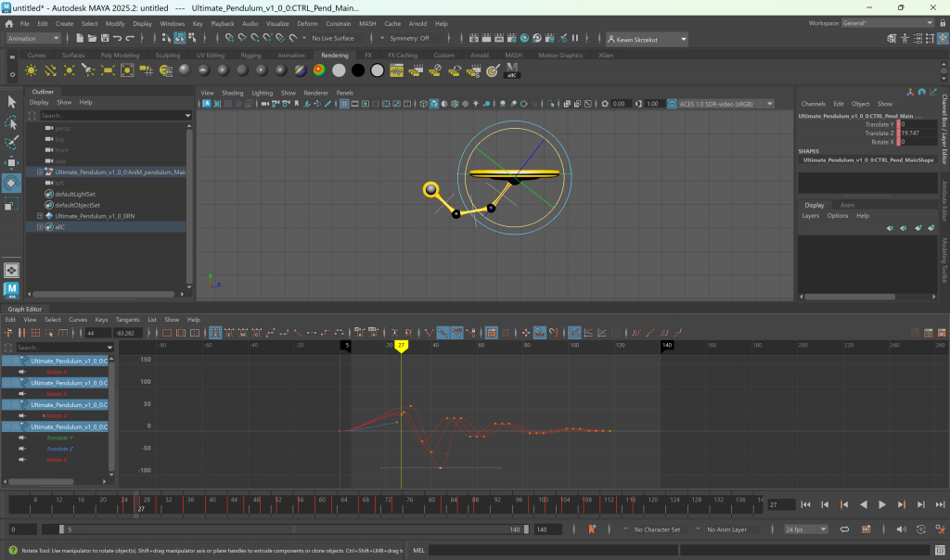Select the Move tool in toolbox
The width and height of the screenshot is (950, 560).
point(11,163)
